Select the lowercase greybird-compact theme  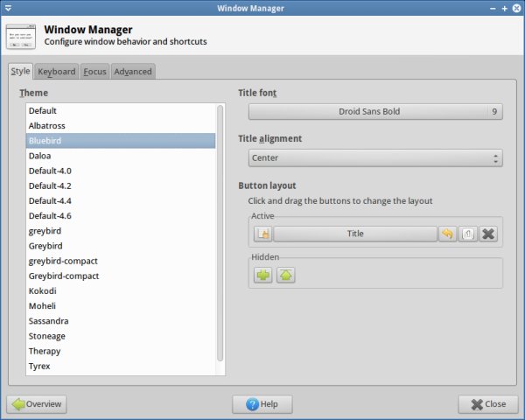[121, 261]
